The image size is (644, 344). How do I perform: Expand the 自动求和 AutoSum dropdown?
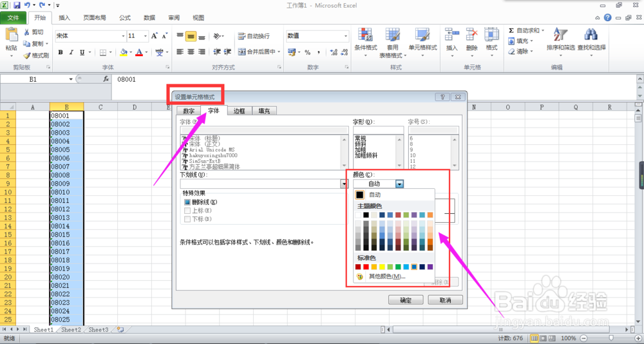pos(542,30)
